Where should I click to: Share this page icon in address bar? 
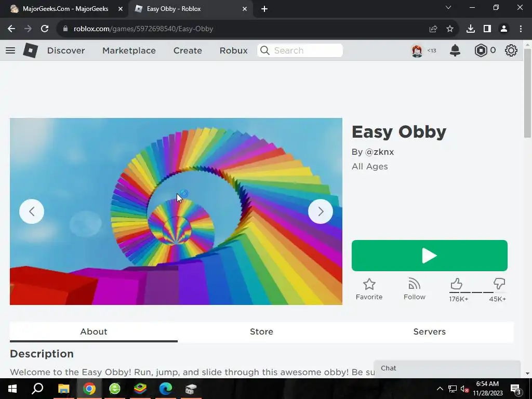point(433,29)
